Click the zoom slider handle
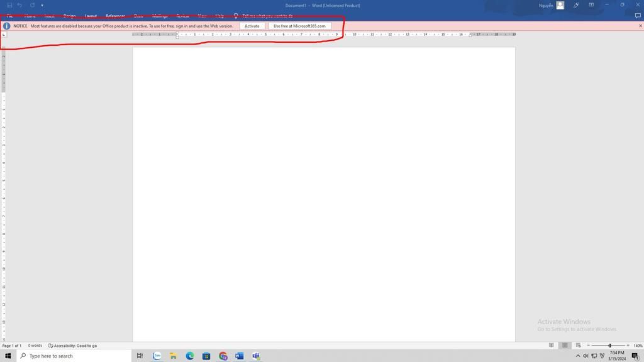 click(610, 346)
